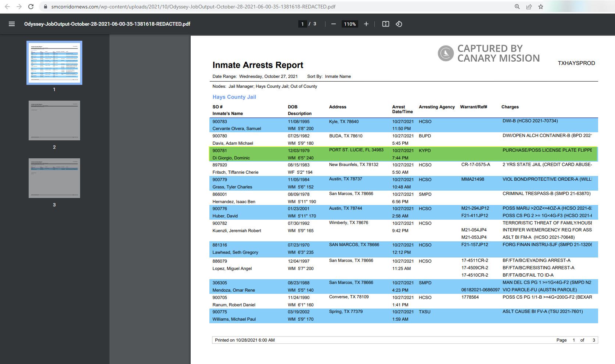
Task: Click the zoom out minus button
Action: tap(333, 24)
